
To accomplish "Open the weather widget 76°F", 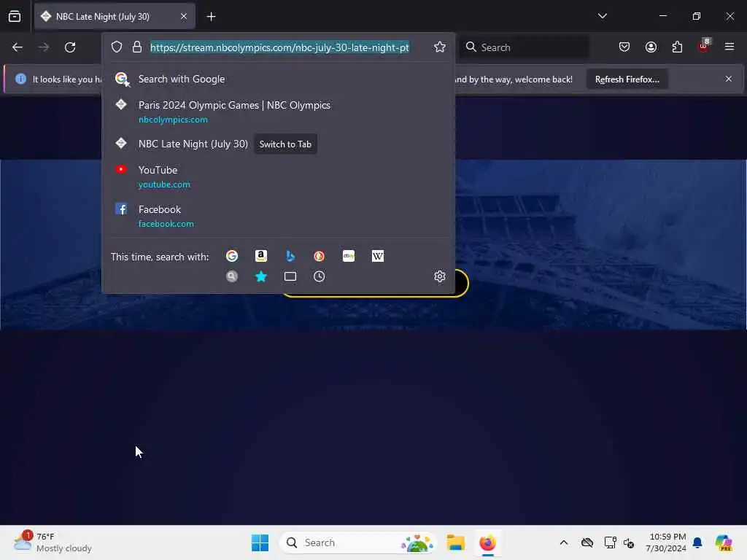I will pos(53,542).
